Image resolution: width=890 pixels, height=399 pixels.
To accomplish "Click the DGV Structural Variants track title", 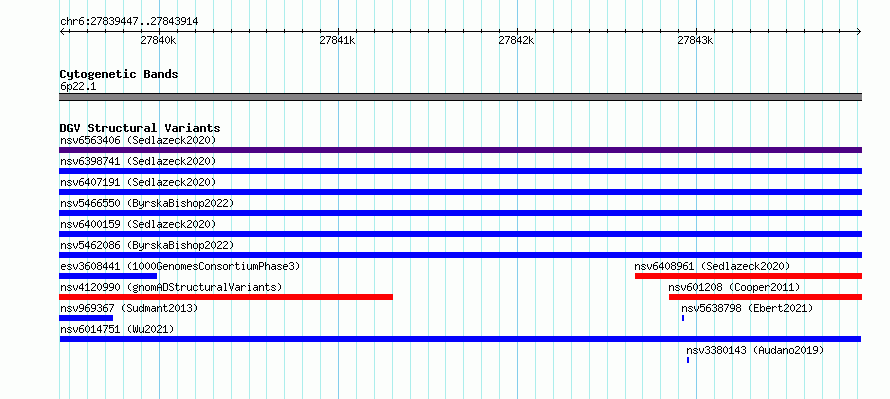I will (x=140, y=128).
